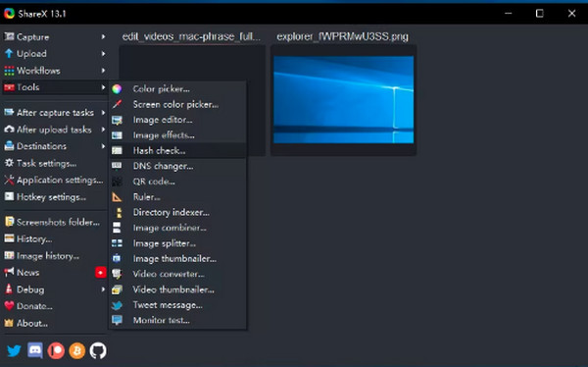Screen dimensions: 588x367
Task: Open the GitHub icon link
Action: (98, 351)
